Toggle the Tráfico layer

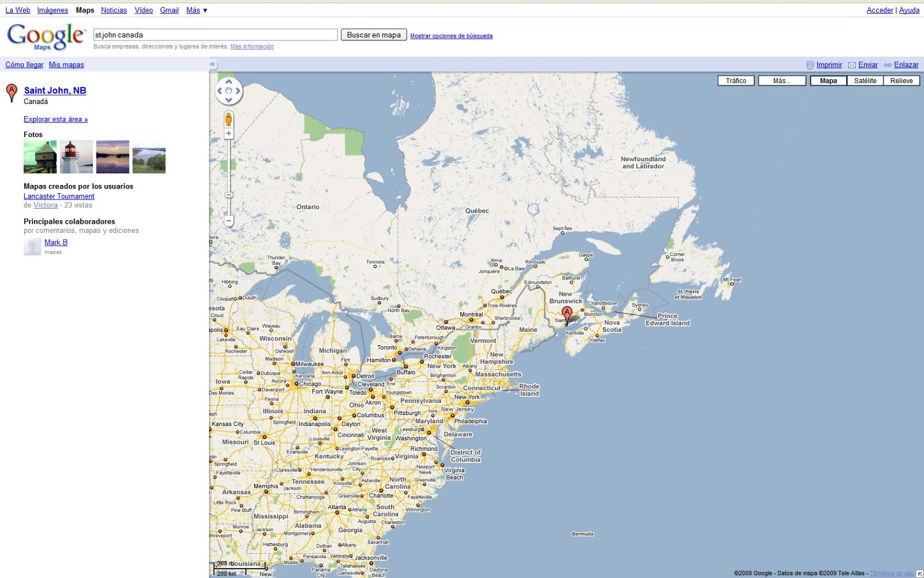point(736,81)
